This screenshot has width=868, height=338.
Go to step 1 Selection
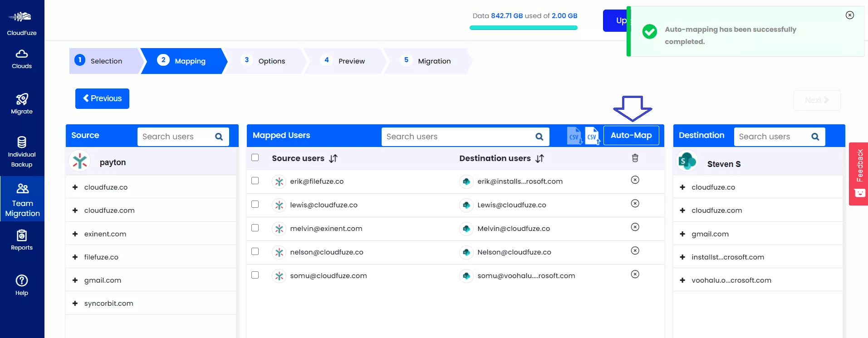105,61
